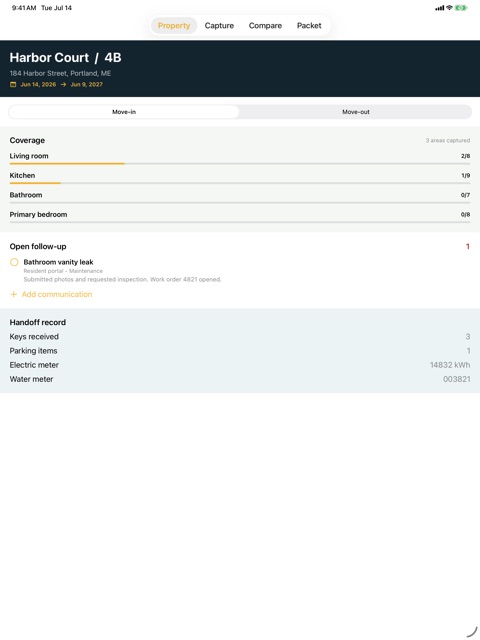Click the Parking items label
This screenshot has width=480, height=640.
coord(33,351)
